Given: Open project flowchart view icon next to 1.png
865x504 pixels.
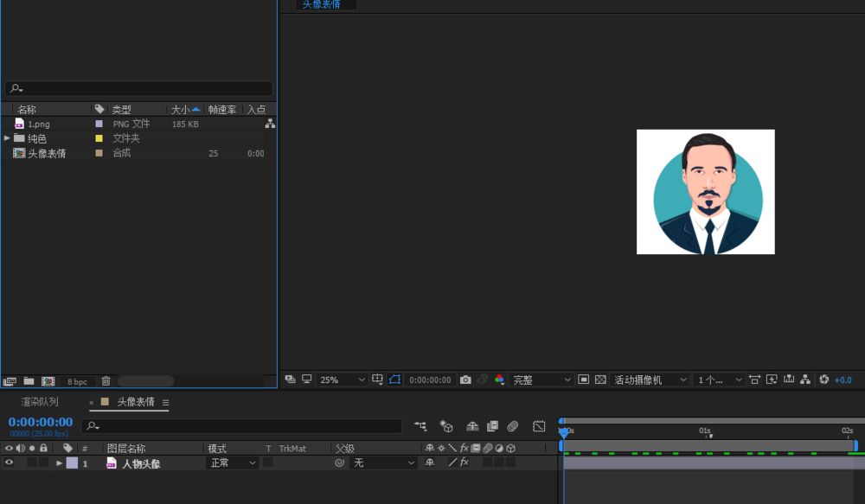Looking at the screenshot, I should 270,124.
